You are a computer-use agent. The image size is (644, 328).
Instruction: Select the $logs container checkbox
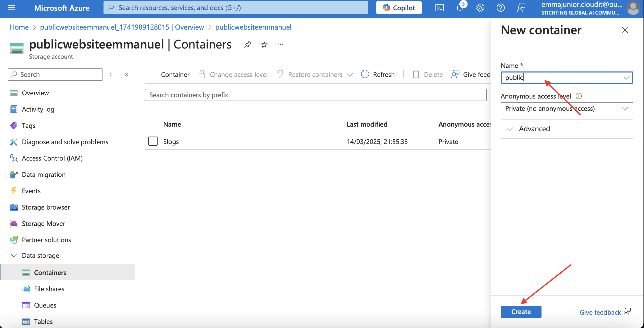[x=153, y=141]
